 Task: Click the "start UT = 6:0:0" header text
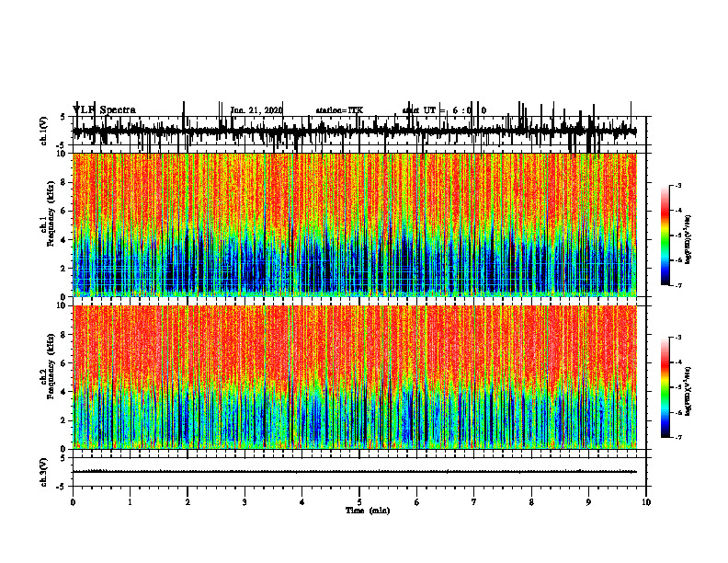444,110
